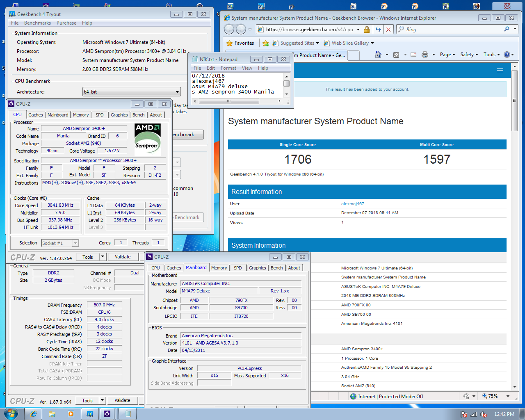Click the Notepad vertical scrollbar
This screenshot has width=525, height=420.
[x=287, y=85]
